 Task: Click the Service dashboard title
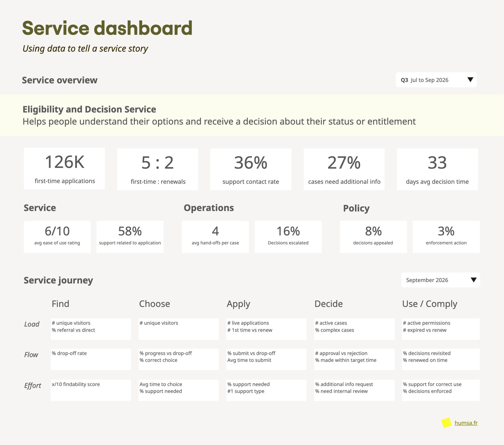pyautogui.click(x=107, y=28)
